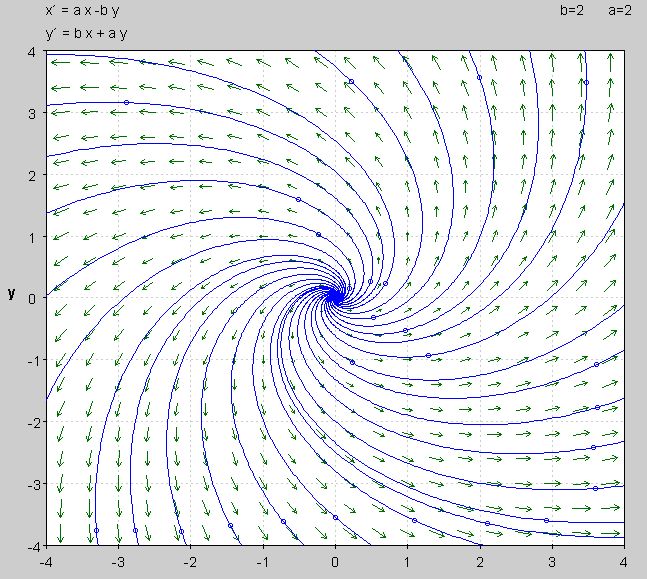Click initial-point circle near x=-2.9, y=3.15
This screenshot has width=647, height=579.
click(126, 102)
